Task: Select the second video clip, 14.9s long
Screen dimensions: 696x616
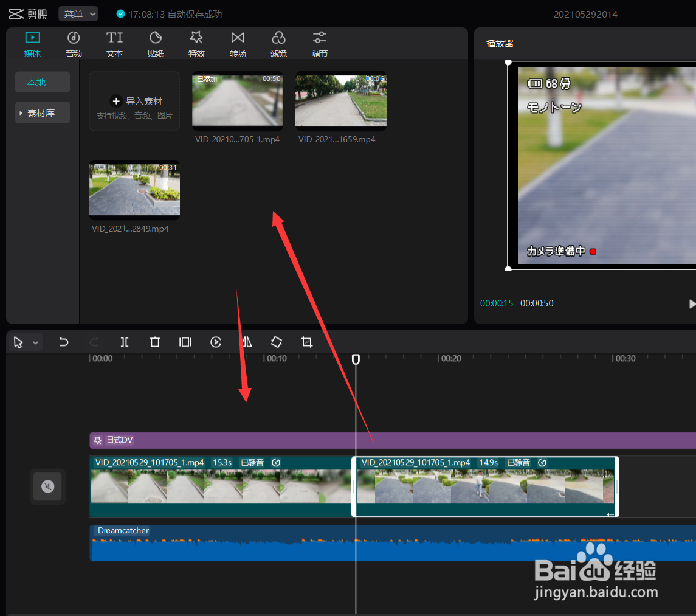Action: [486, 486]
